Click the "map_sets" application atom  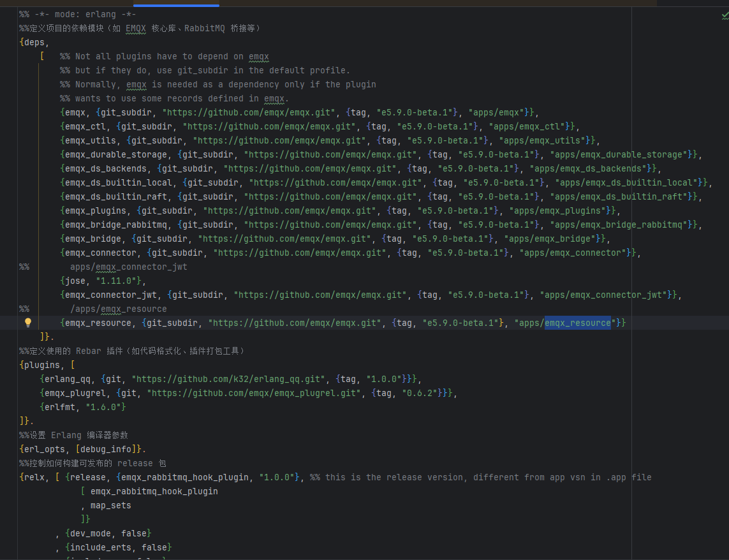(x=110, y=506)
